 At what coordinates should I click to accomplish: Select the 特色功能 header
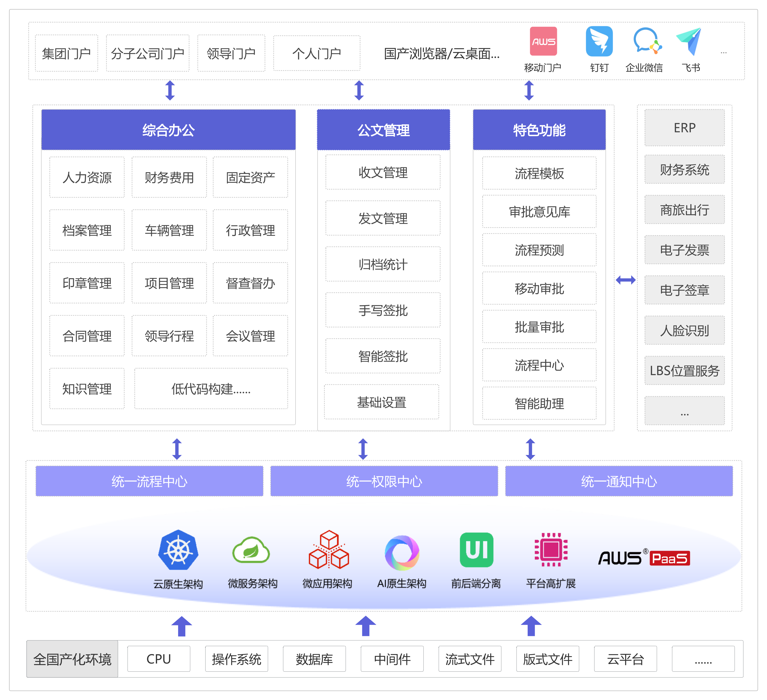(x=539, y=130)
